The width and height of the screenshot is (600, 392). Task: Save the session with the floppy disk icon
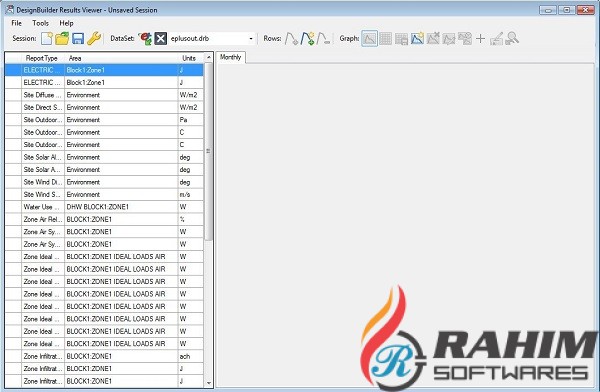coord(78,38)
